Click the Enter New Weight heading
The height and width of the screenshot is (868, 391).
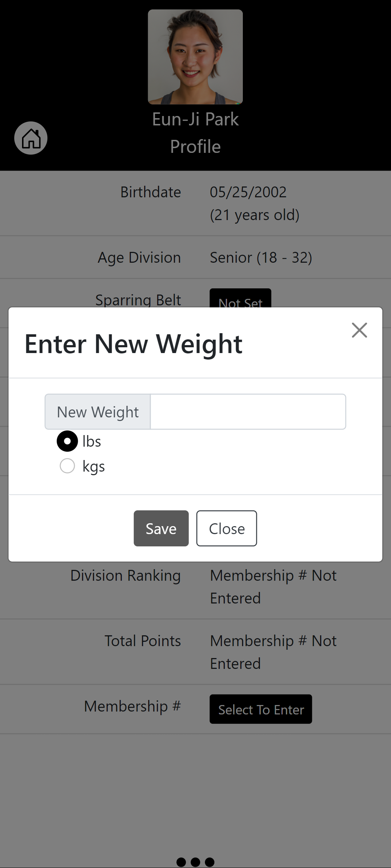click(x=133, y=344)
